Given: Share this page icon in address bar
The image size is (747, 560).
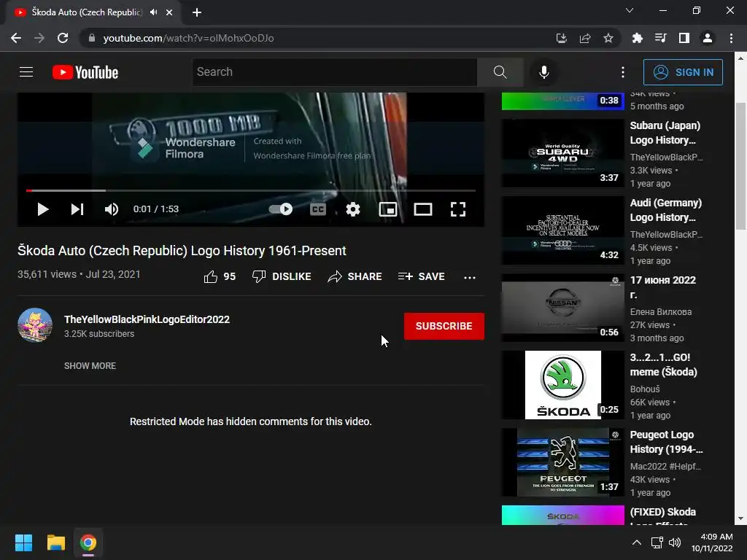Looking at the screenshot, I should 584,38.
